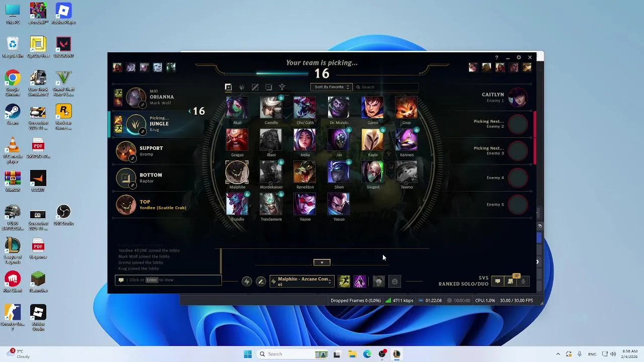Select the highlighted Malphite portrait
The image size is (644, 362).
coord(237,172)
